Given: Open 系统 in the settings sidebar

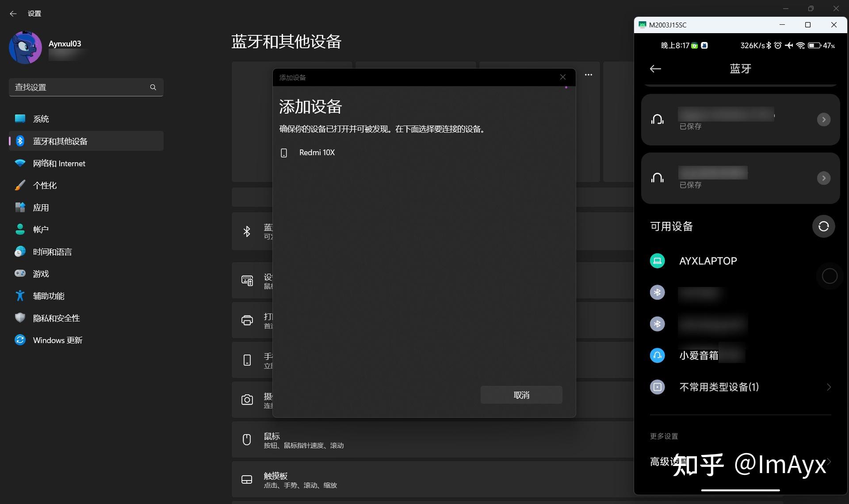Looking at the screenshot, I should tap(86, 118).
